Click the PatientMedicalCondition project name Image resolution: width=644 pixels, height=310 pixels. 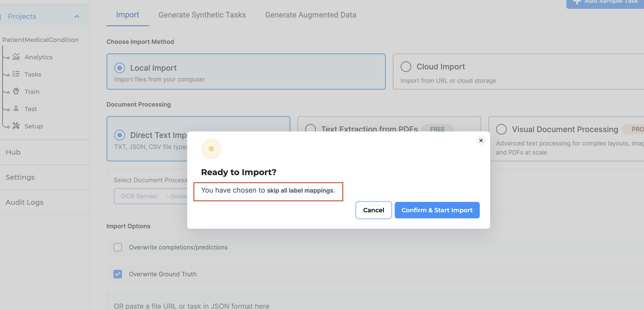[x=40, y=40]
